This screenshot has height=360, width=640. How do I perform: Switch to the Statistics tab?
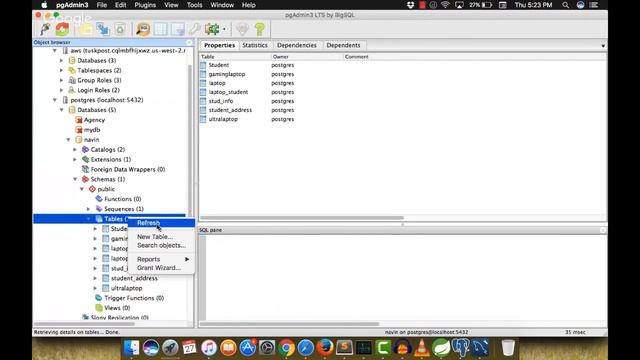[x=255, y=45]
